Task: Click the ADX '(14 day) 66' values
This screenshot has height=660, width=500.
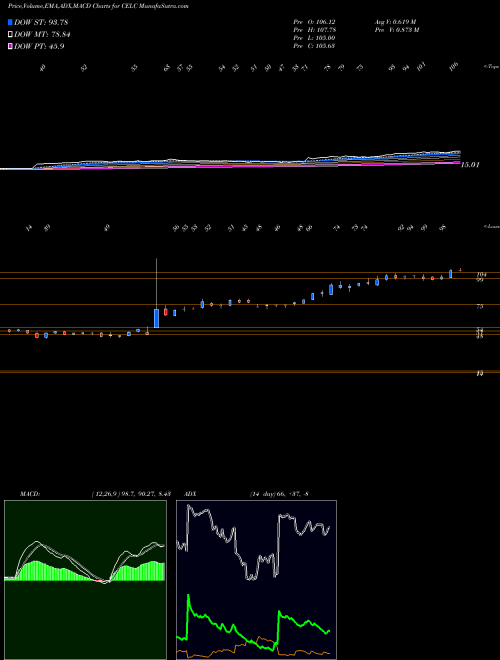Action: pyautogui.click(x=279, y=493)
